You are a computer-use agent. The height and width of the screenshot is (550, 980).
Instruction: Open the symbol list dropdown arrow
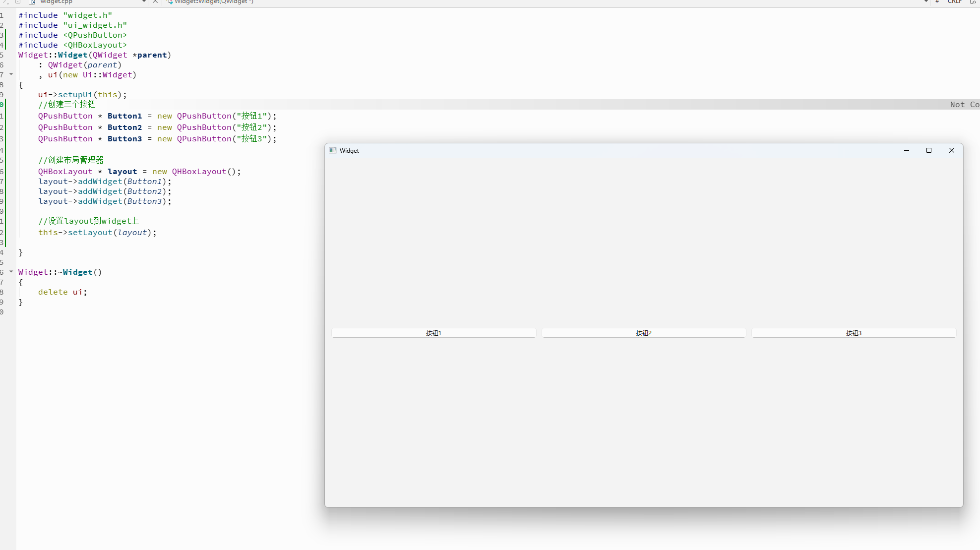coord(925,2)
